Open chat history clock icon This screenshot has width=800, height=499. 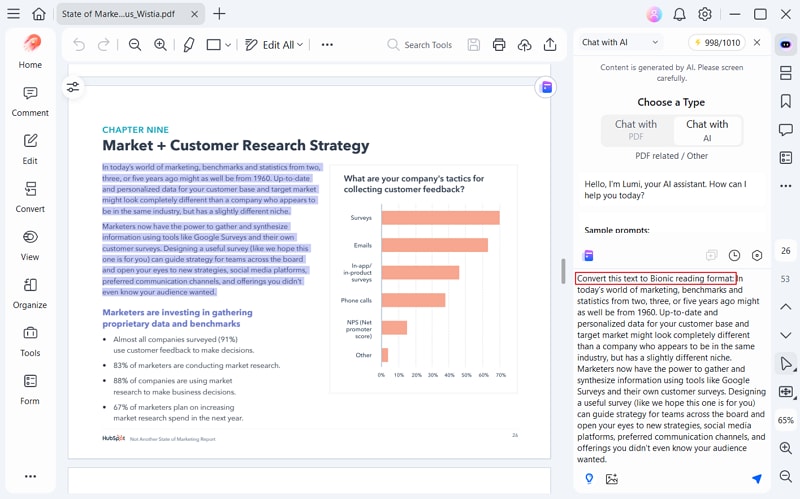coord(734,255)
